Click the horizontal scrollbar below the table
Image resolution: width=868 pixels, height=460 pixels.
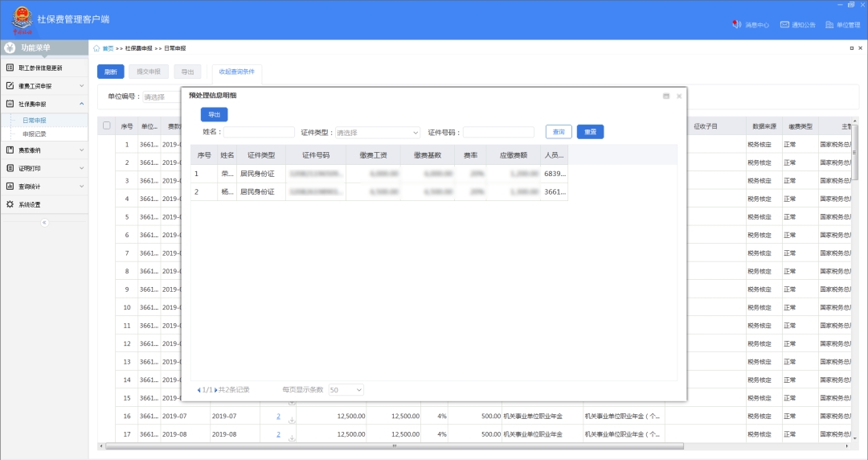[x=394, y=446]
